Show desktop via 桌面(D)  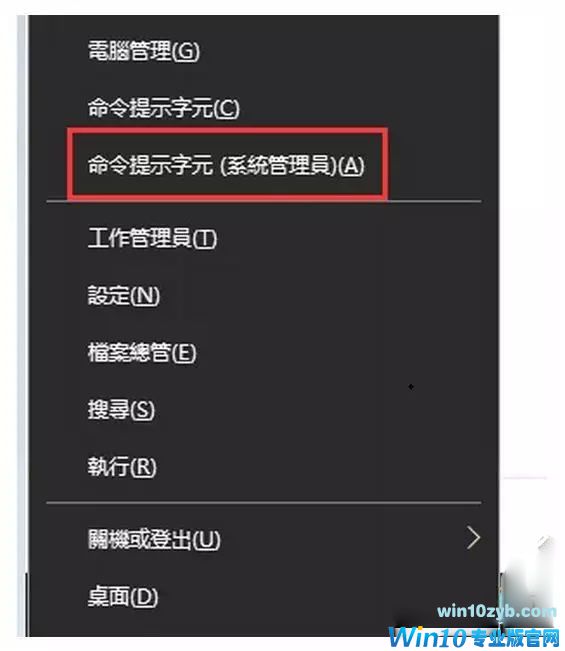click(123, 597)
